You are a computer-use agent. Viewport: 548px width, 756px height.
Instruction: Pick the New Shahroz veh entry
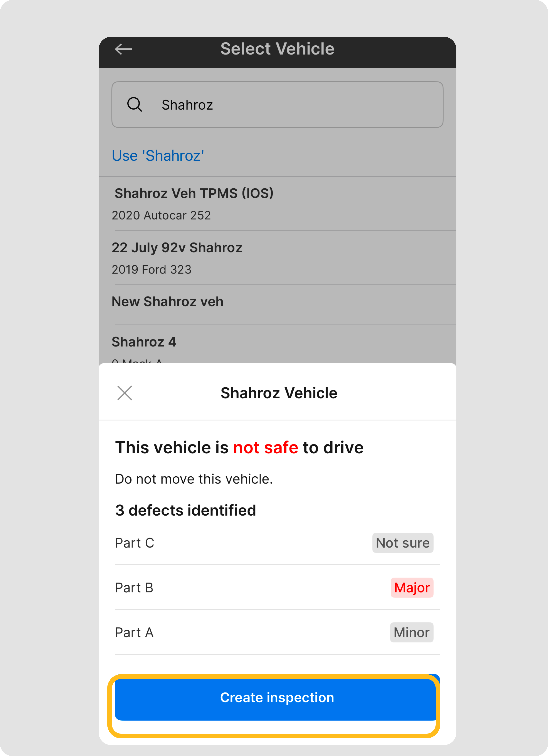tap(168, 302)
